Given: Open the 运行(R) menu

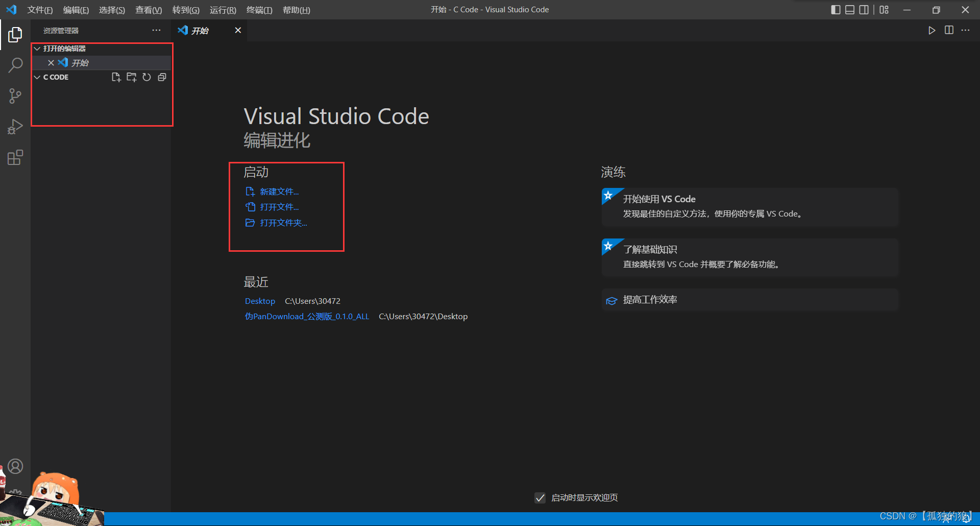Looking at the screenshot, I should pyautogui.click(x=223, y=10).
